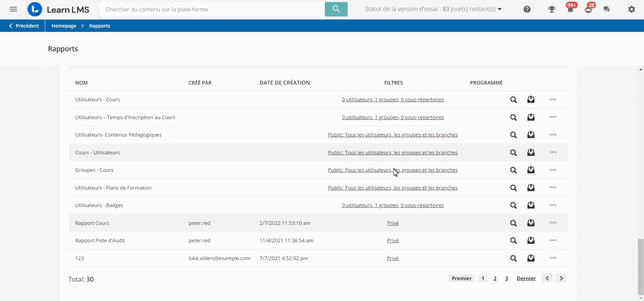Open the hamburger main menu
Viewport: 644px width, 301px height.
(13, 9)
